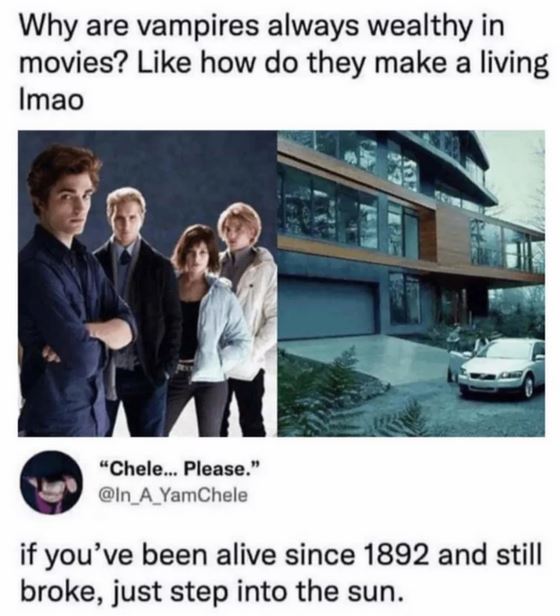Click the display name "Chele... Please."
560x616 pixels.
[180, 469]
